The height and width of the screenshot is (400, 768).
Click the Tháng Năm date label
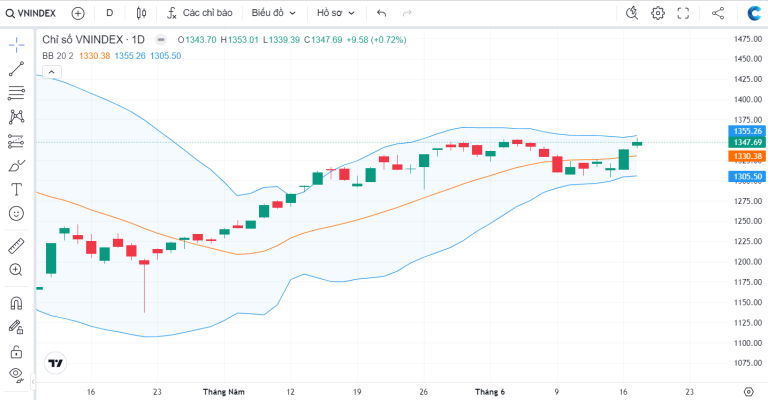[223, 392]
